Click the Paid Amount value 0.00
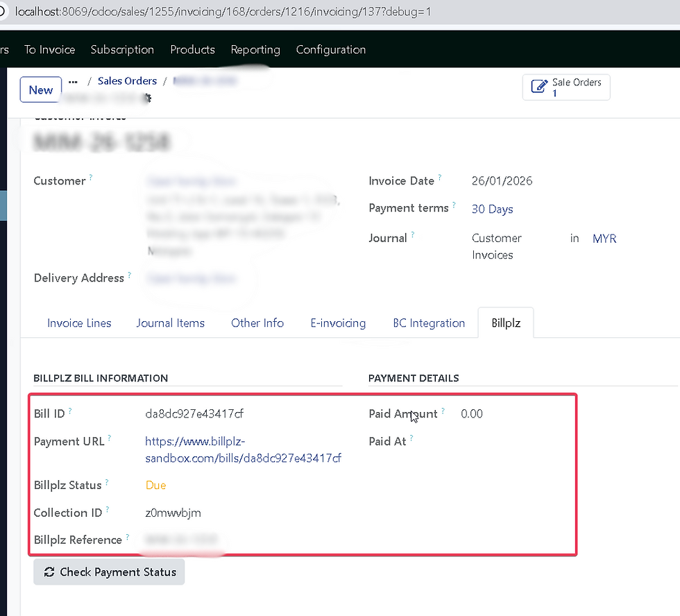The image size is (680, 616). pyautogui.click(x=471, y=413)
